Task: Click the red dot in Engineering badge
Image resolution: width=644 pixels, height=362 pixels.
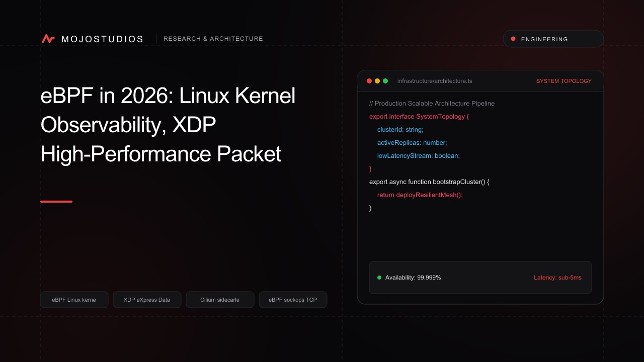Action: [513, 39]
